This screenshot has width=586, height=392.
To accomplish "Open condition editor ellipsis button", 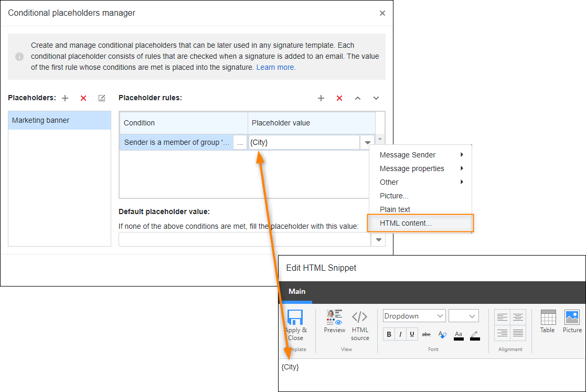I will 240,142.
